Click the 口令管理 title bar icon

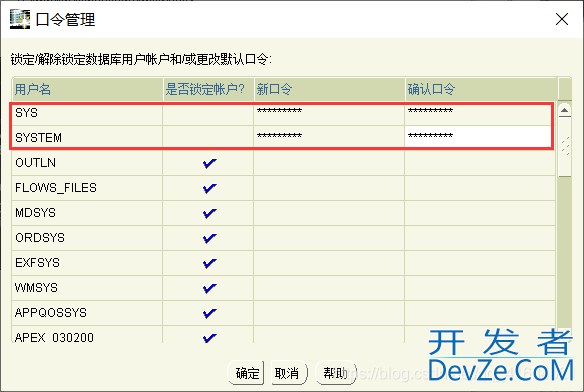pyautogui.click(x=20, y=19)
